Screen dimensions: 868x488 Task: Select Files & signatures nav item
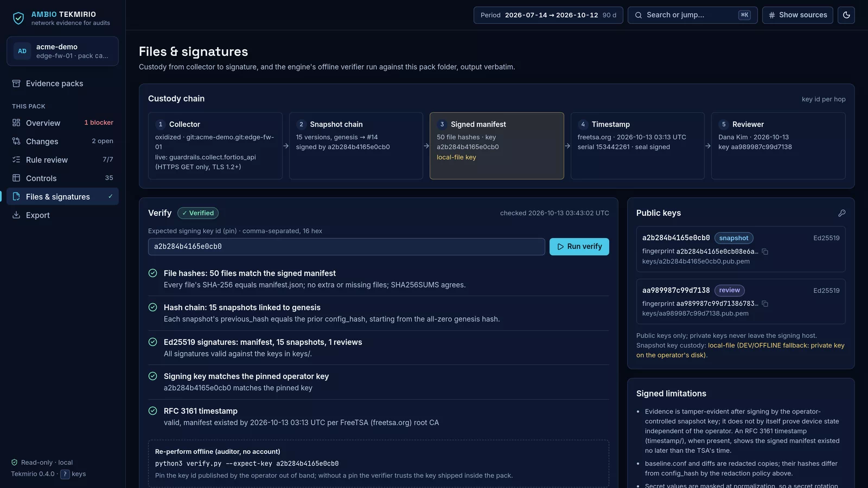tap(62, 197)
